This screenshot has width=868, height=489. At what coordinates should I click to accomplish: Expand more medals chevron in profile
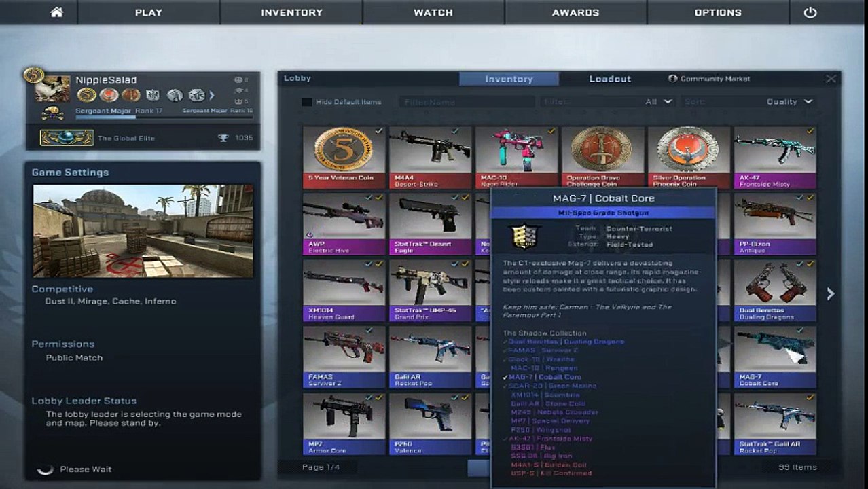(211, 95)
